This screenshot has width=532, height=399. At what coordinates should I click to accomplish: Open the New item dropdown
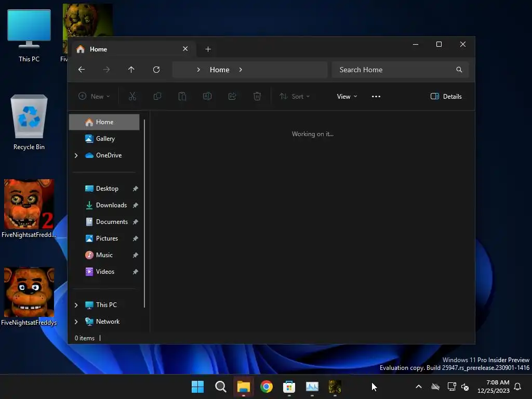[95, 96]
